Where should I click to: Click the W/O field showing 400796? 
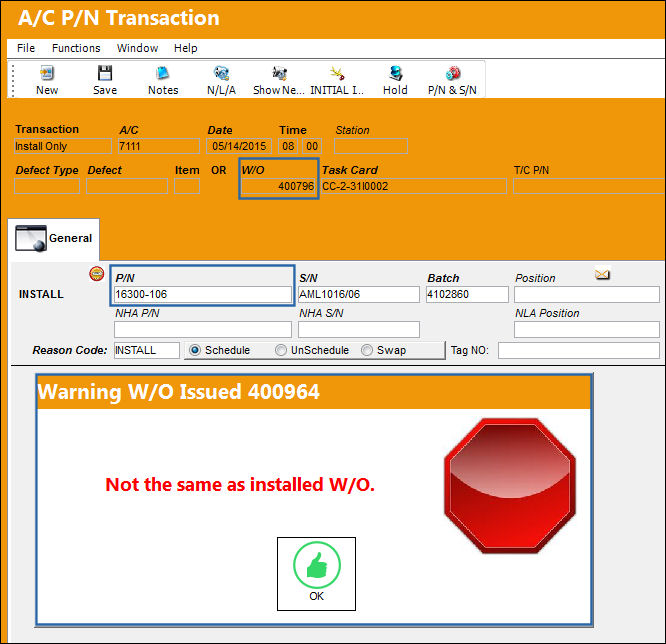coord(279,186)
